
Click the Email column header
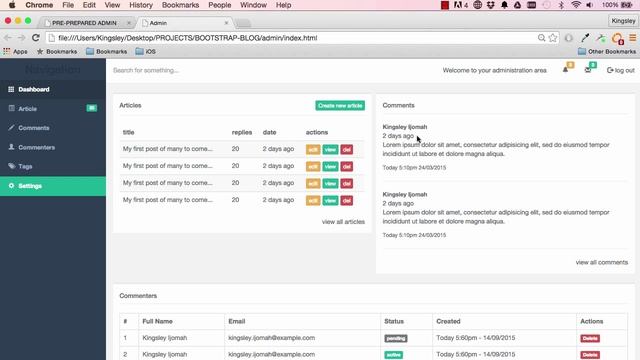237,322
